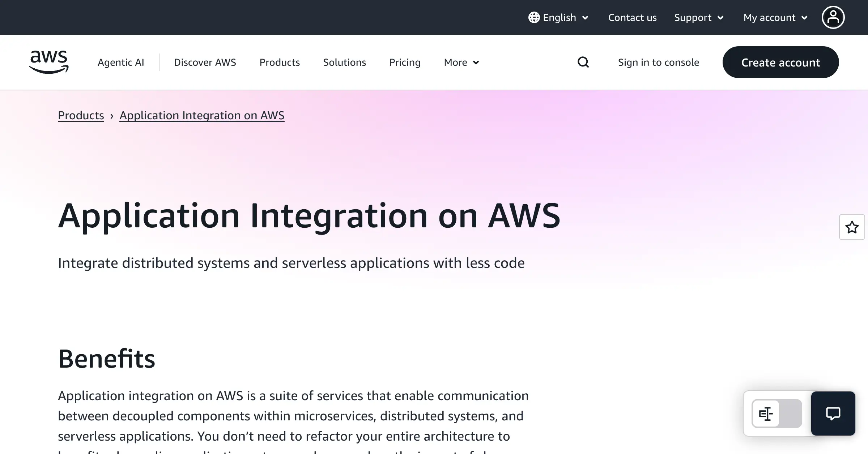Click the AWS logo

pyautogui.click(x=49, y=62)
